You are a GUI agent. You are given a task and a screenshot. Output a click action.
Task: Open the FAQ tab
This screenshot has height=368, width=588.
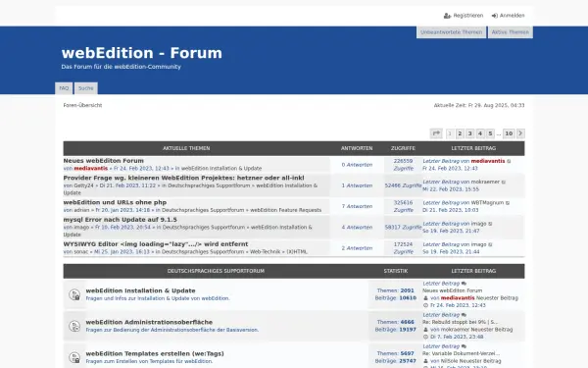point(64,88)
